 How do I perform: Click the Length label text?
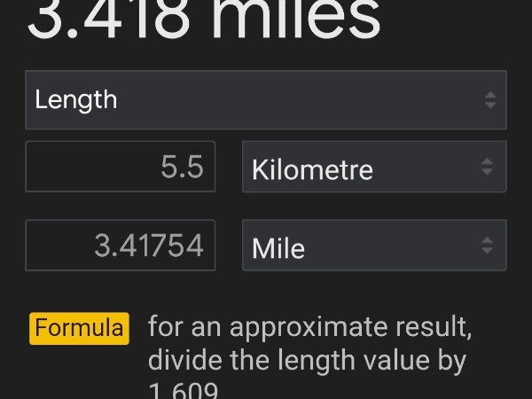click(x=76, y=99)
